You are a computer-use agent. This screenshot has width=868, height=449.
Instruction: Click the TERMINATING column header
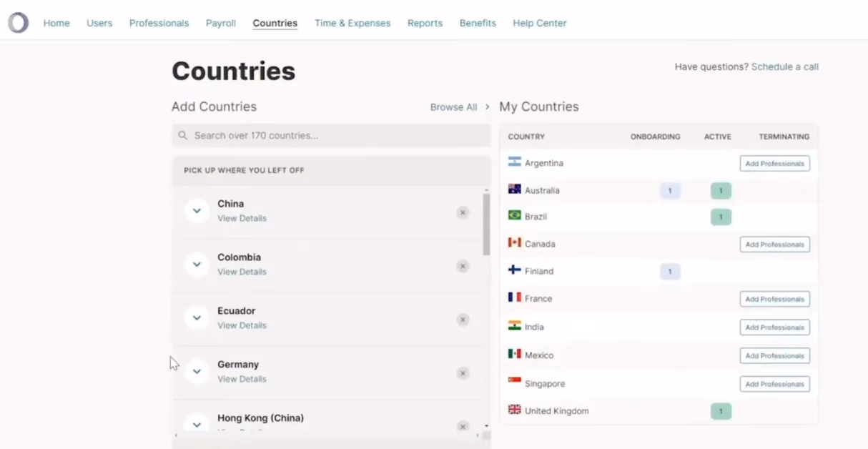(784, 137)
